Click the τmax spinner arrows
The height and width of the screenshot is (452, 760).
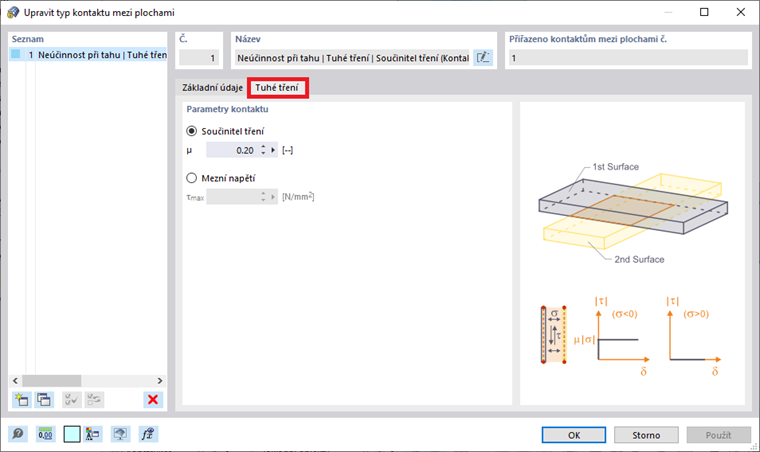[x=263, y=197]
